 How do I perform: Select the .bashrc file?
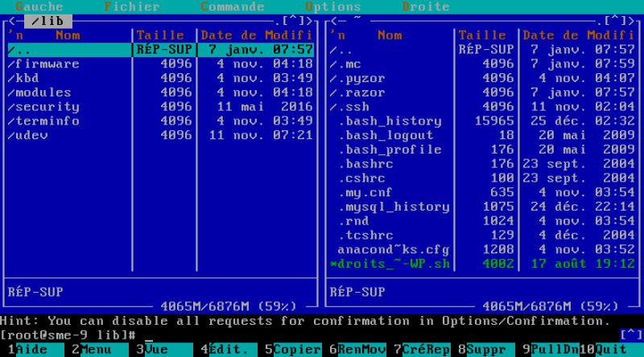[x=482, y=164]
